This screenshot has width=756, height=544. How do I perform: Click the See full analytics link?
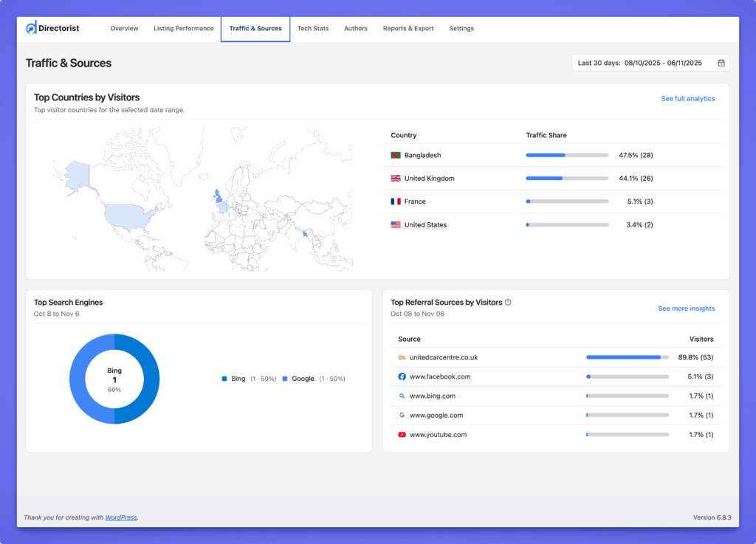[x=687, y=99]
